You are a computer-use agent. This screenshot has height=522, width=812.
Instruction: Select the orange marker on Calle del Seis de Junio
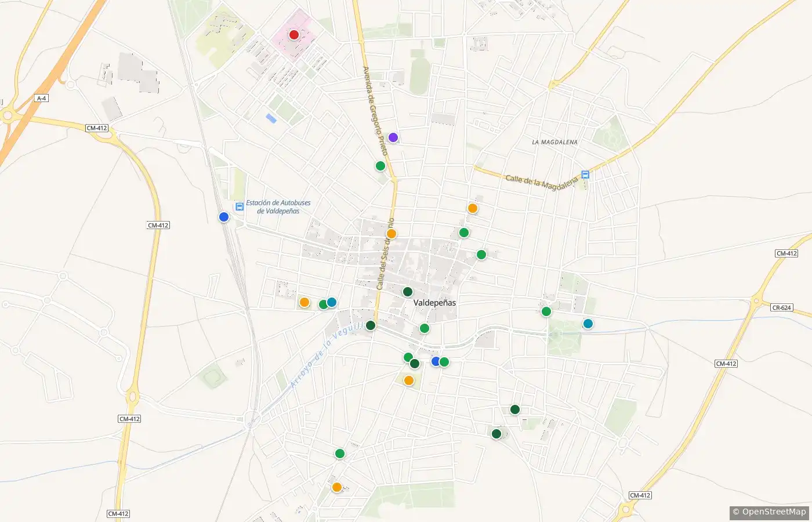(x=391, y=234)
